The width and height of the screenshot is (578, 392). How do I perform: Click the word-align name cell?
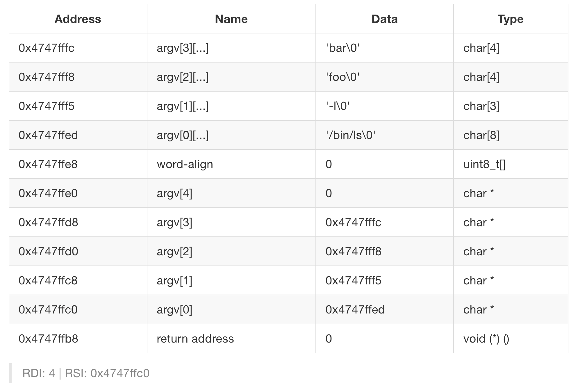tap(185, 164)
